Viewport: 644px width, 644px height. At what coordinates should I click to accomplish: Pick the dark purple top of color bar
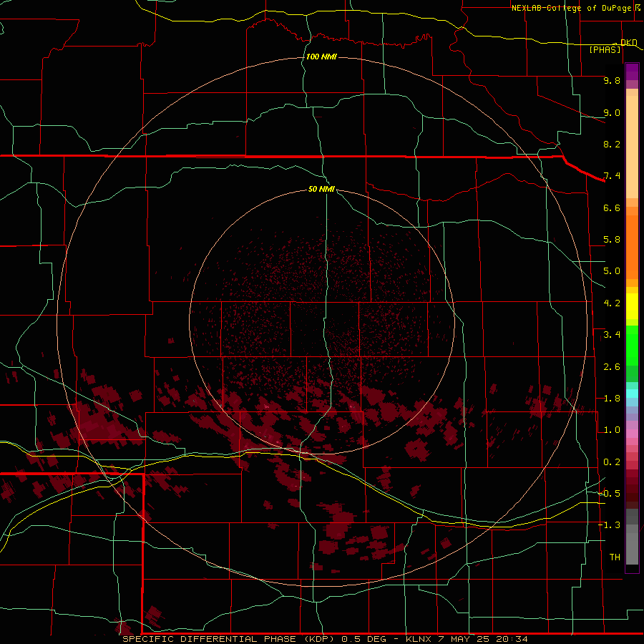pos(632,71)
